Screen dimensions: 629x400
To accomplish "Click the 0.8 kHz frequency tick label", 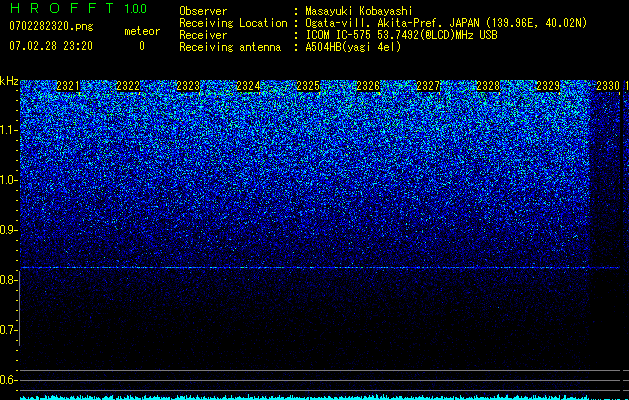I will 8,280.
